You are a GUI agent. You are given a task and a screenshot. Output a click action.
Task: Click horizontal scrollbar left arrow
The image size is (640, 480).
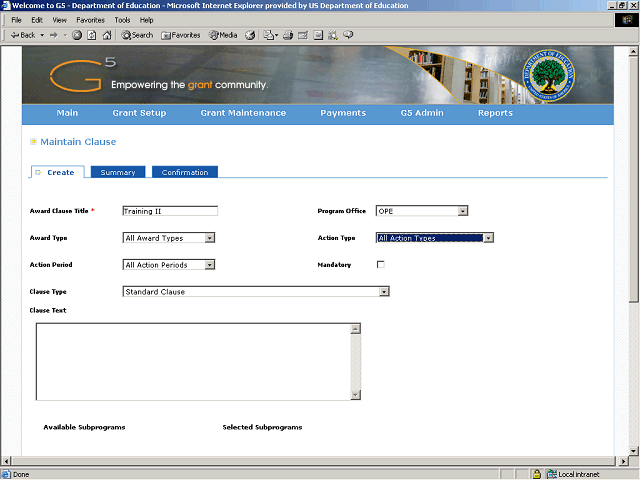6,461
